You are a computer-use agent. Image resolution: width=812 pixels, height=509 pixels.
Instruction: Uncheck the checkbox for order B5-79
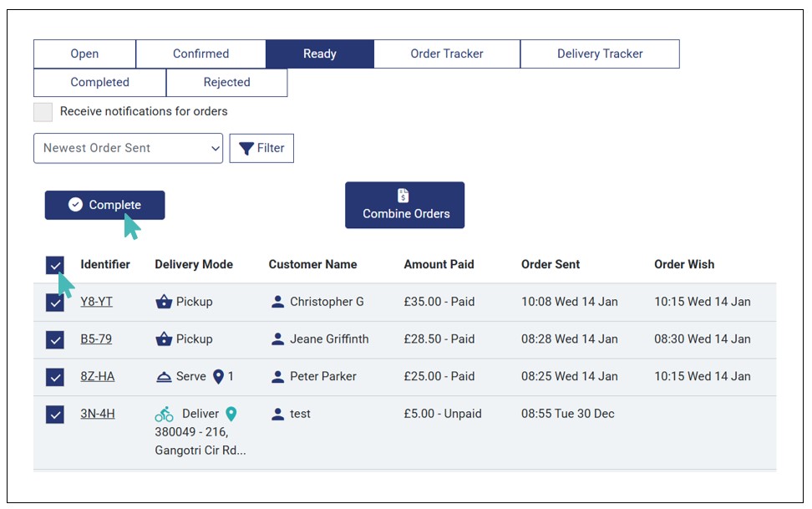tap(55, 339)
